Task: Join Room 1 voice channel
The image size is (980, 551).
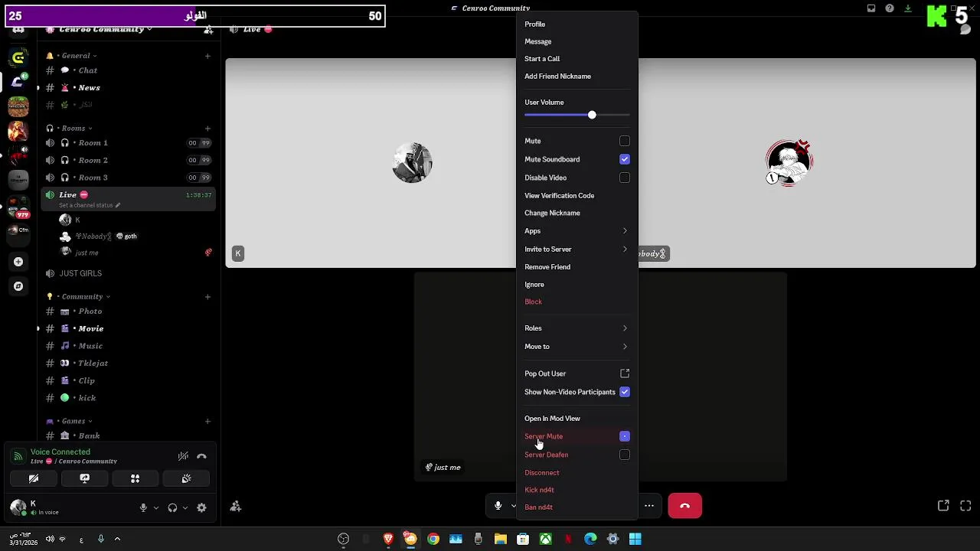Action: coord(127,143)
